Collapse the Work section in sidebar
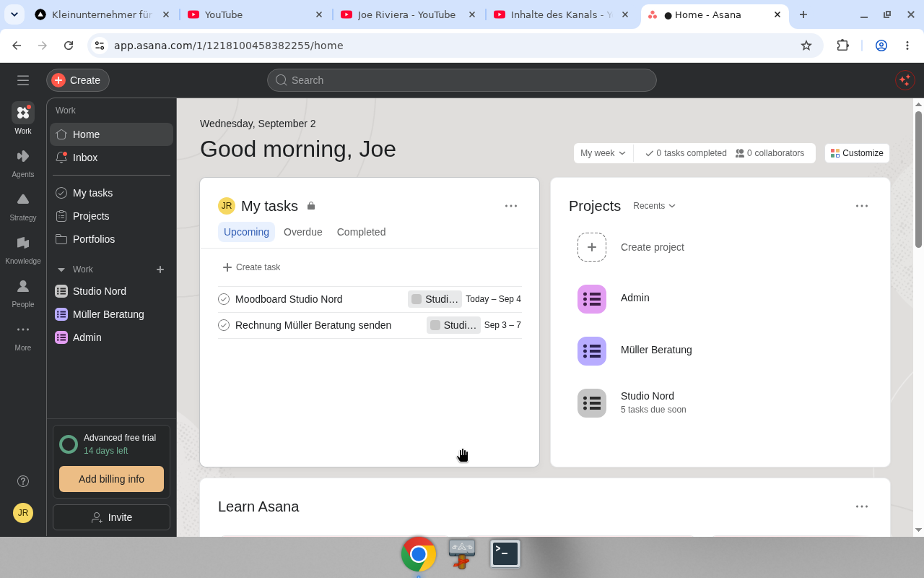Viewport: 924px width, 578px height. (61, 269)
